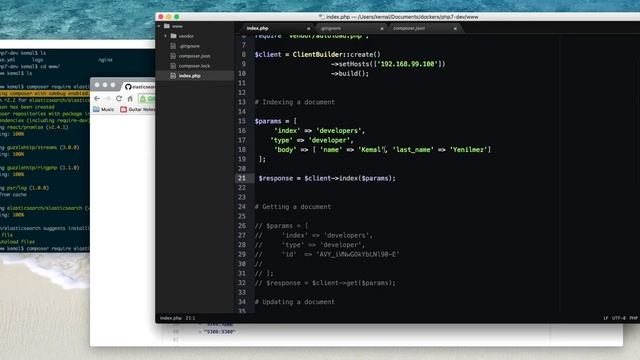
Task: Click the Chrome reload icon
Action: tap(119, 99)
